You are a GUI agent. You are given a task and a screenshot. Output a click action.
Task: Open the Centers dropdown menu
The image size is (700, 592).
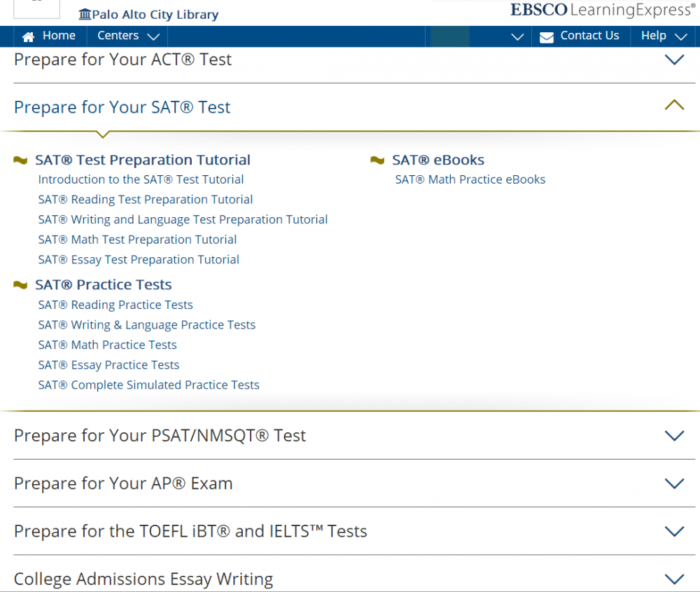point(127,36)
